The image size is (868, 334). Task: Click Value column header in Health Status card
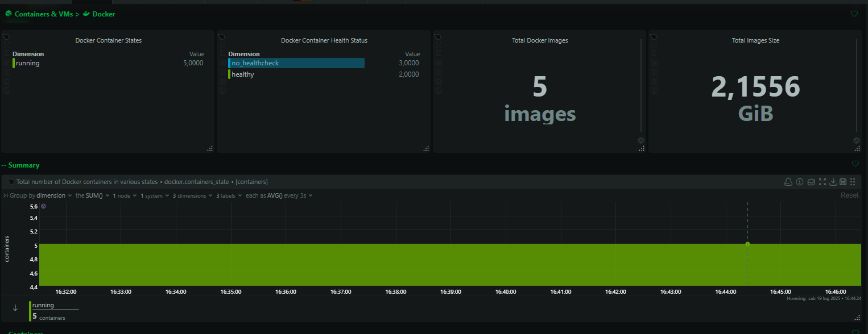point(412,54)
